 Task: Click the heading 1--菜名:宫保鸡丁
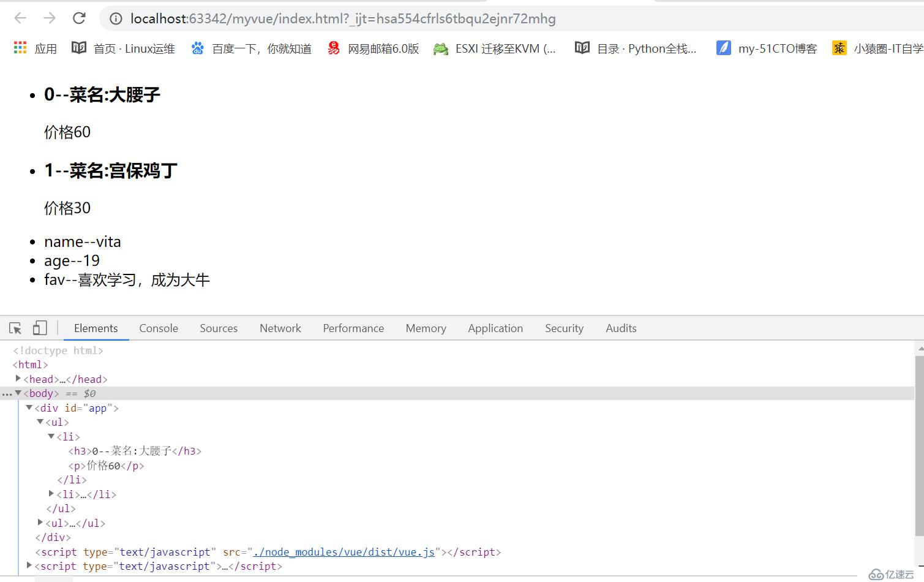click(111, 170)
